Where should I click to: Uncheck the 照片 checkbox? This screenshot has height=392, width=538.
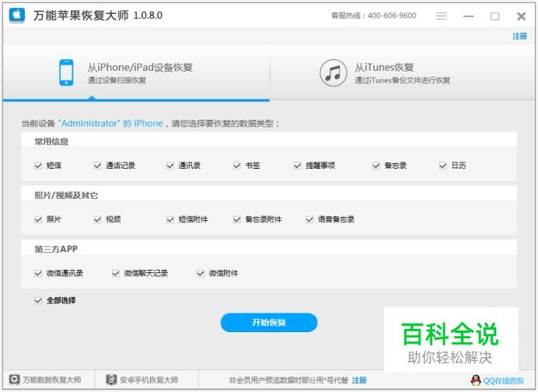click(38, 219)
